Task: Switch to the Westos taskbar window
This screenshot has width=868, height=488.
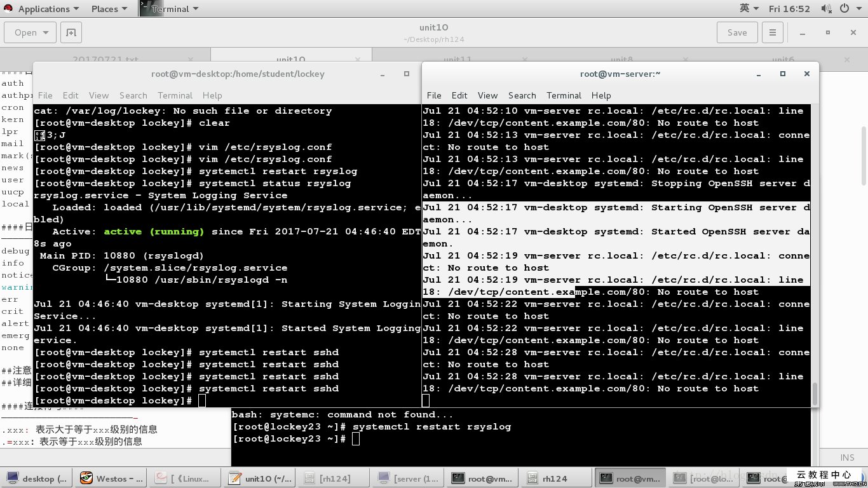Action: click(112, 478)
